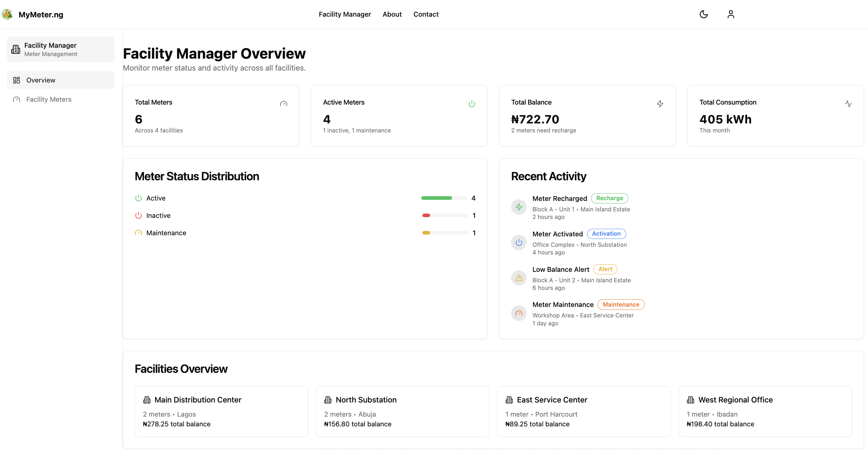This screenshot has height=451, width=868.
Task: Click the waveform icon on Total Consumption card
Action: [848, 104]
